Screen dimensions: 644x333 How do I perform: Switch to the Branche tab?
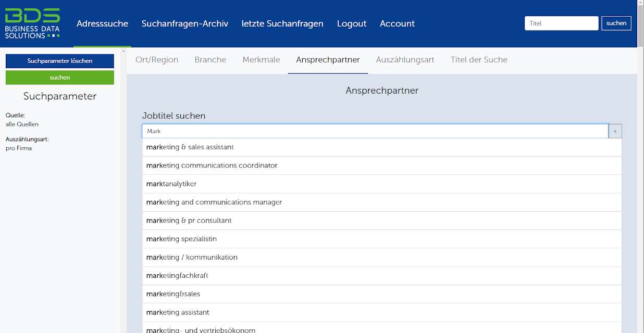point(210,60)
